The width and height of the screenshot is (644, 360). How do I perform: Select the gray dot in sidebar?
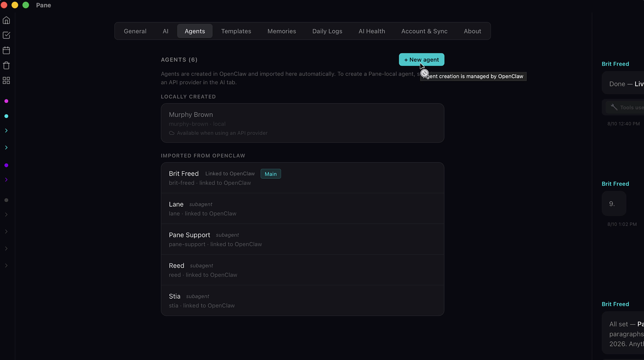coord(7,200)
